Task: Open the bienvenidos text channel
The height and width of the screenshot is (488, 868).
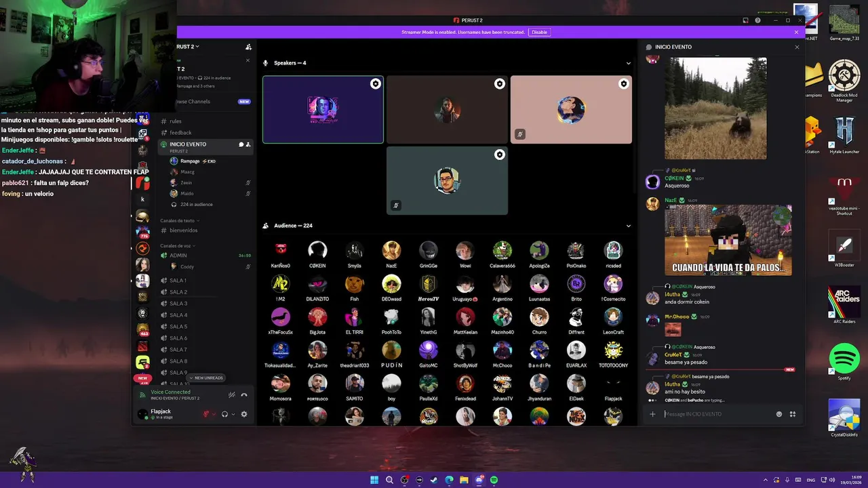Action: coord(205,230)
